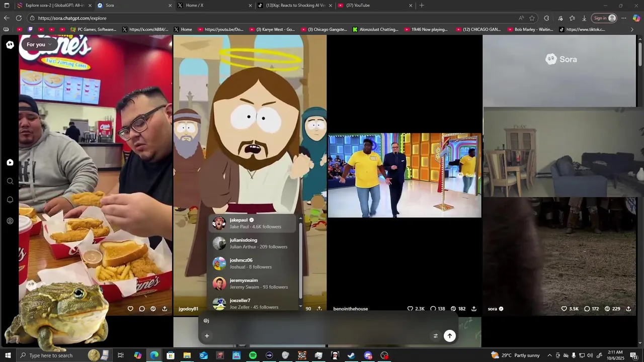Open the Bob Marley bookmark
The height and width of the screenshot is (362, 644).
(x=530, y=30)
